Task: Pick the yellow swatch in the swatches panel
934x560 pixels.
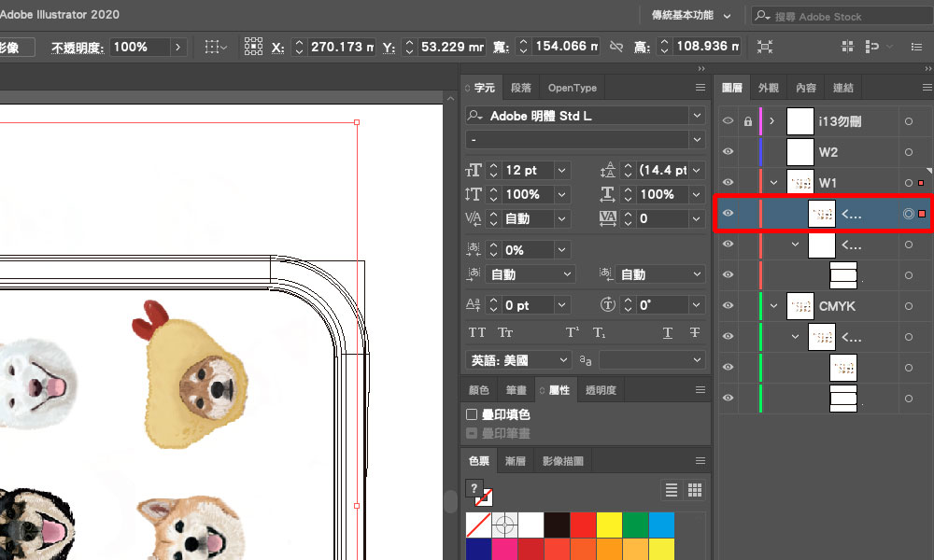Action: pos(609,525)
